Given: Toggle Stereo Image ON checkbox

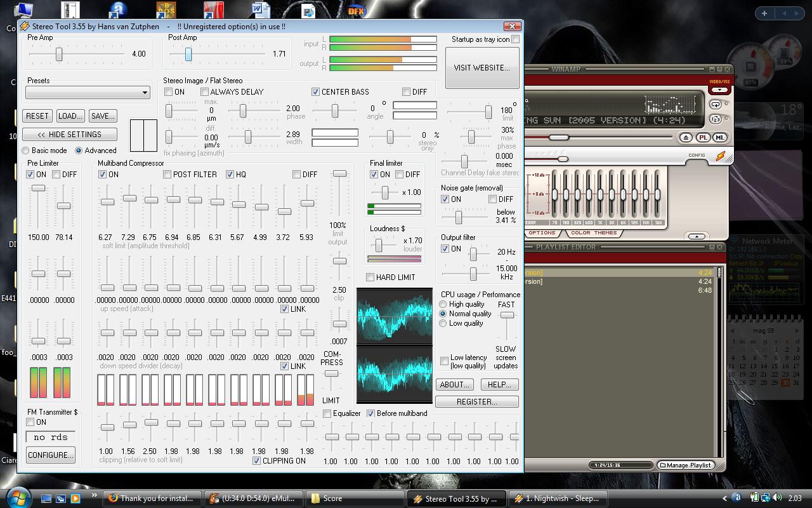Looking at the screenshot, I should (169, 92).
